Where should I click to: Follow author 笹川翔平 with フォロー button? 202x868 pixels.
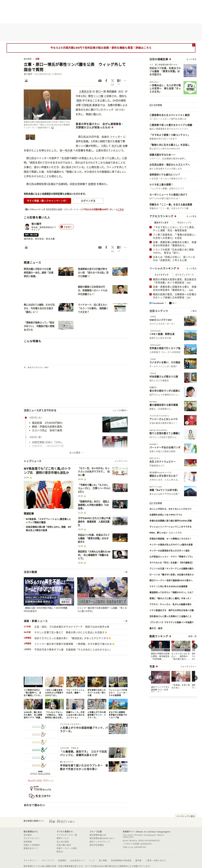(x=66, y=227)
